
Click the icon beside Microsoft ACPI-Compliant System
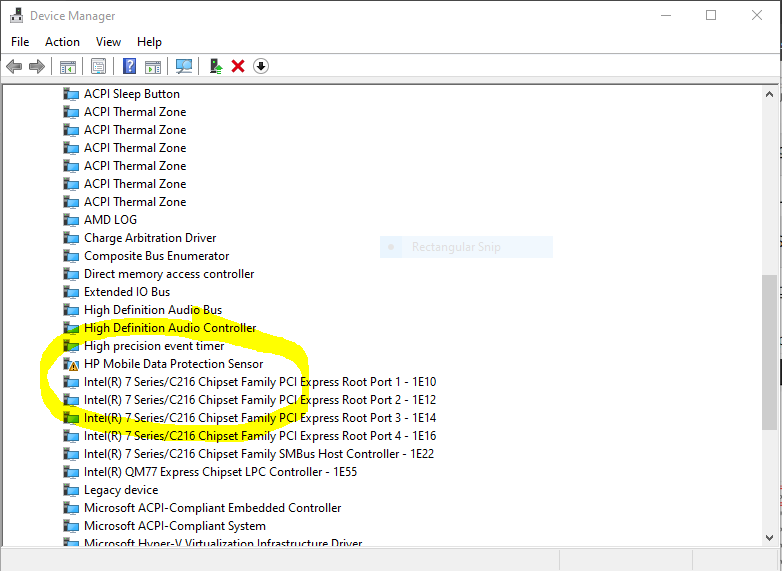[71, 526]
